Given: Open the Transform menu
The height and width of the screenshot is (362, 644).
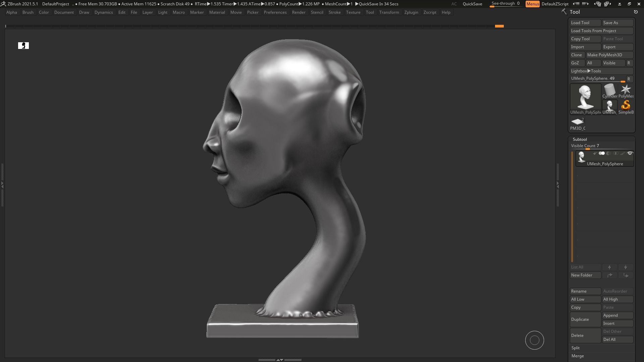Looking at the screenshot, I should [389, 12].
